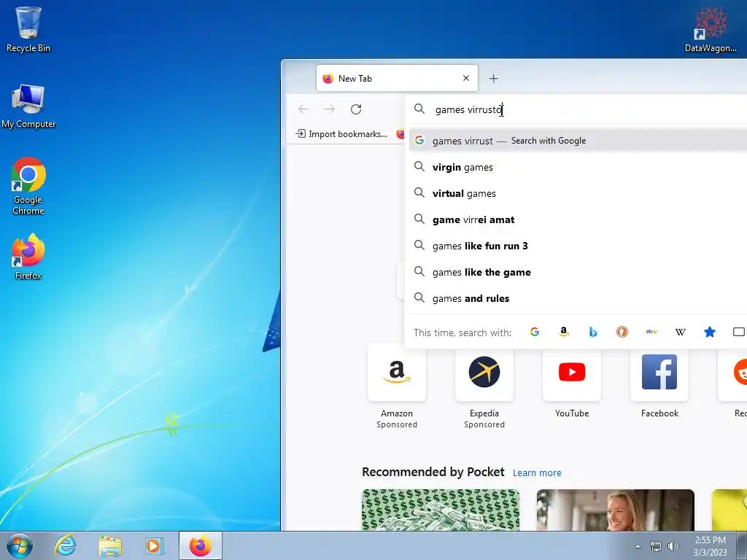Screen dimensions: 747x560
Task: Search this time with DuckDuckGo icon
Action: (622, 332)
